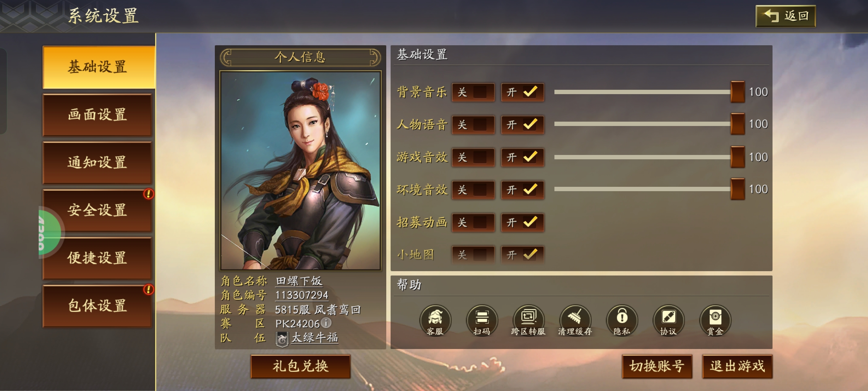This screenshot has height=391, width=868.
Task: Open the 跨区转服 server transfer icon
Action: point(528,320)
